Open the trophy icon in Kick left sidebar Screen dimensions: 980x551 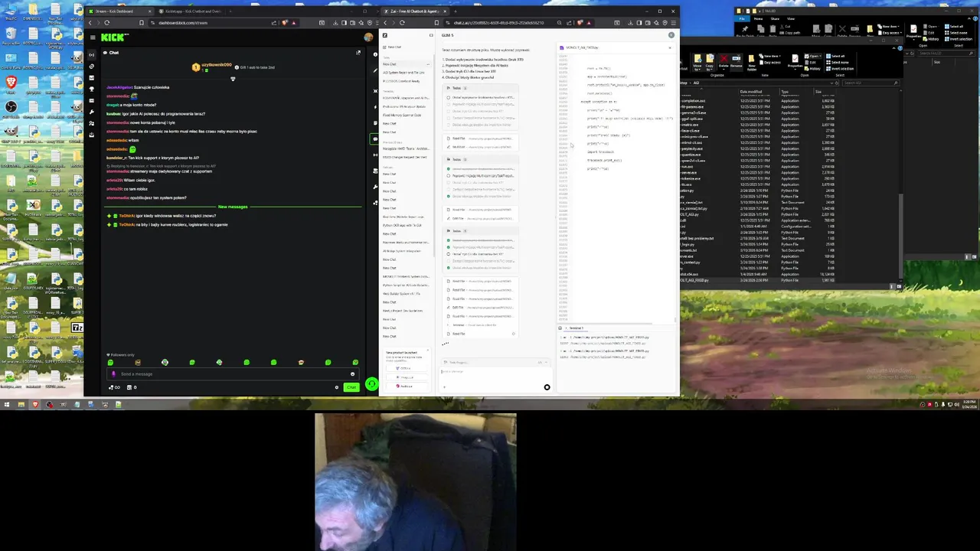tap(92, 89)
